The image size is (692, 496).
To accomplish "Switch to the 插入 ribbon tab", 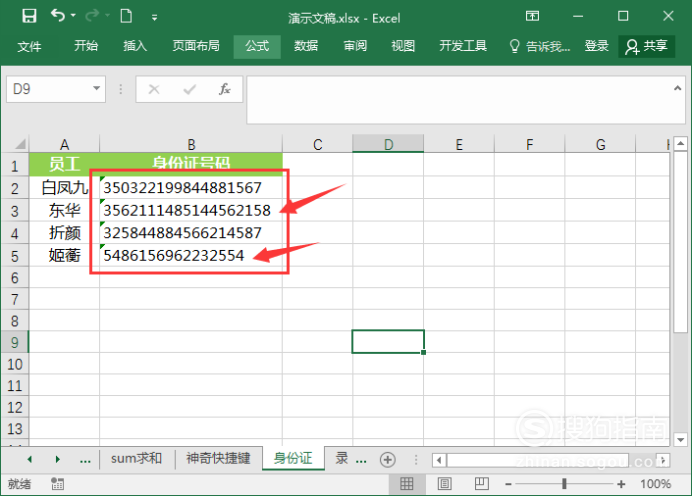I will (135, 45).
